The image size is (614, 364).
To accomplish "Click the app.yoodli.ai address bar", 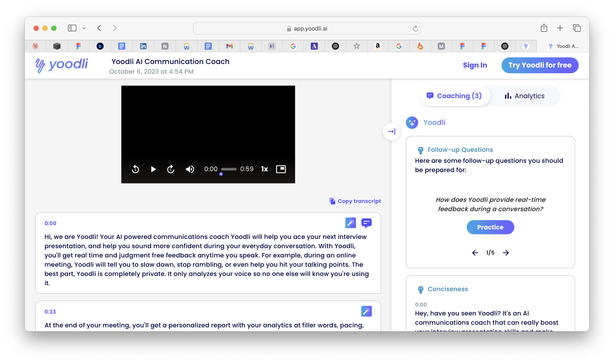I will [307, 28].
